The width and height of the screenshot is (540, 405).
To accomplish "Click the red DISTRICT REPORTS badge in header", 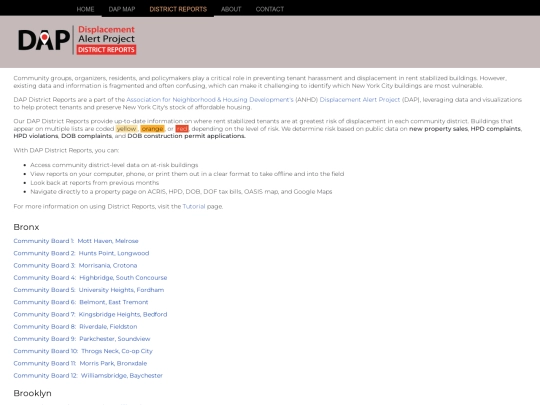I will coord(106,50).
